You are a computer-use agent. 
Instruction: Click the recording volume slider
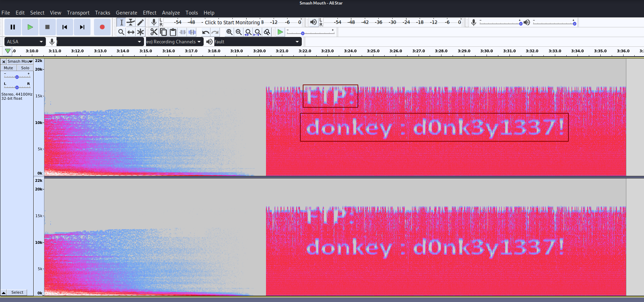tap(500, 23)
